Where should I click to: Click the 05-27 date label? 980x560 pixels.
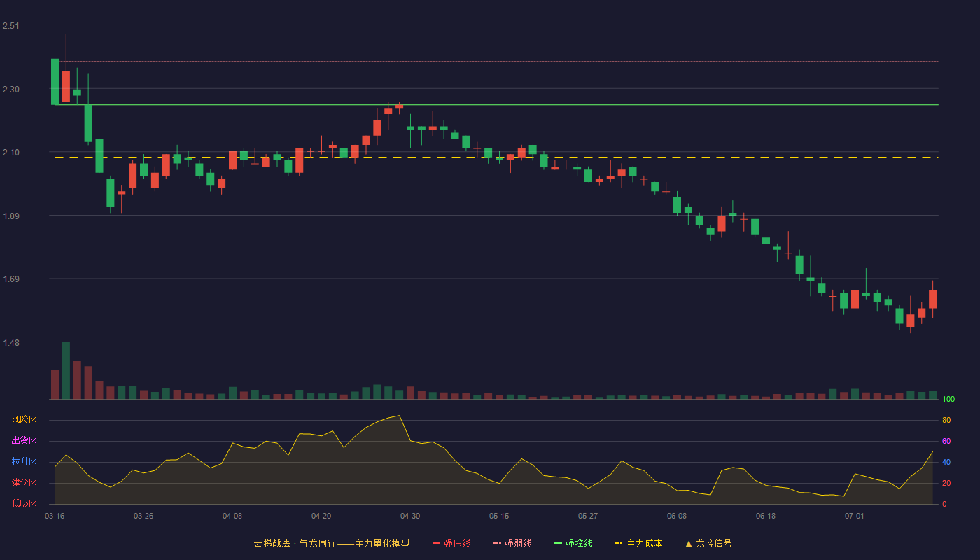coord(588,516)
